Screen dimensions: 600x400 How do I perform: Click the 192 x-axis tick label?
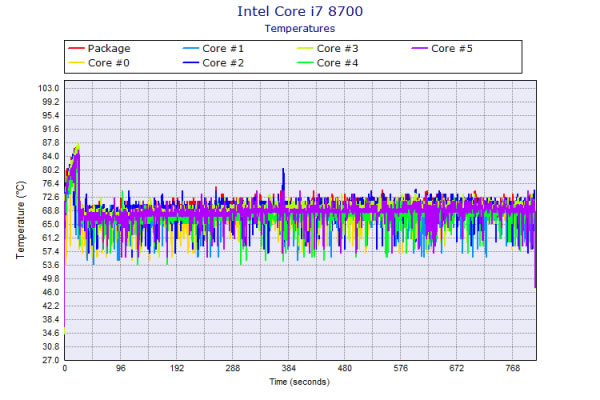pyautogui.click(x=177, y=368)
